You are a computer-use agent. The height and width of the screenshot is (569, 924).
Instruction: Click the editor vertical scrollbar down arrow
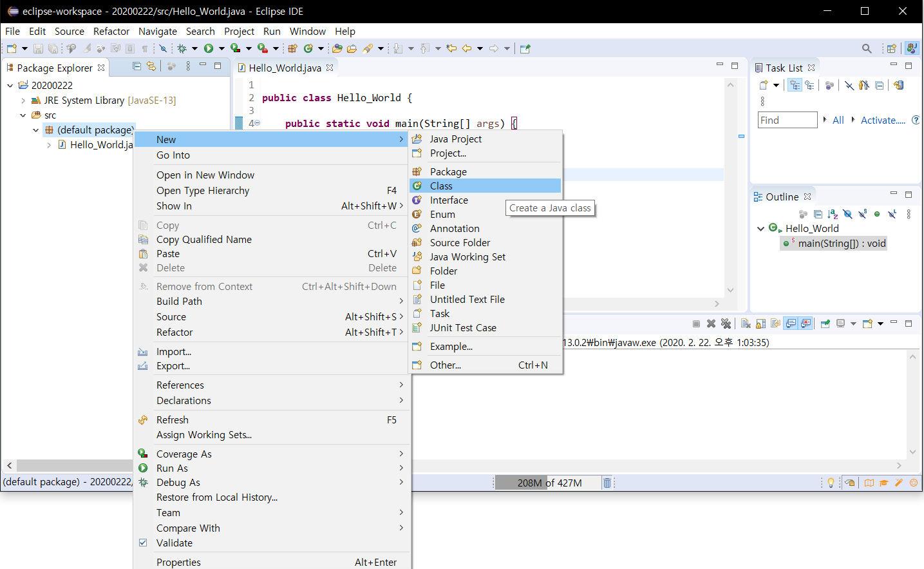pyautogui.click(x=730, y=290)
